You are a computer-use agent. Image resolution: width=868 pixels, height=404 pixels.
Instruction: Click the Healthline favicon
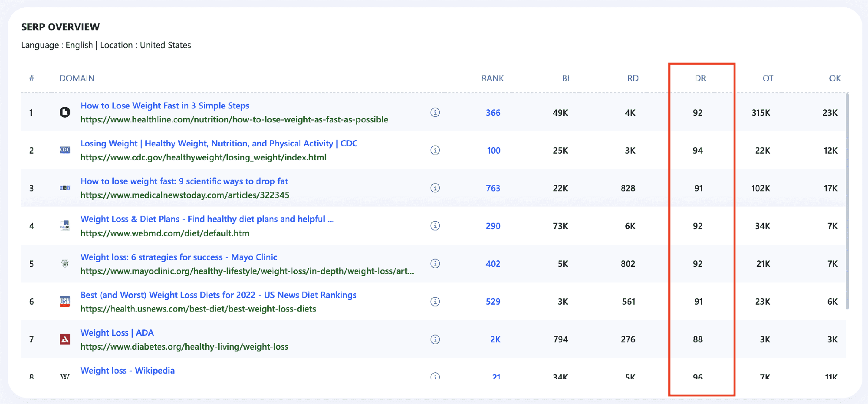pyautogui.click(x=65, y=112)
